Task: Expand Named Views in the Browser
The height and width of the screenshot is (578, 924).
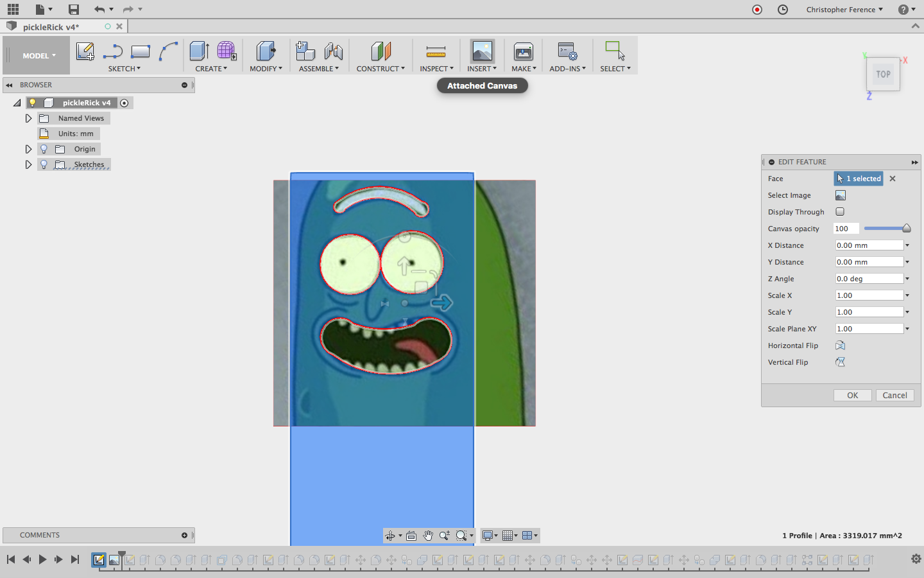Action: (28, 118)
